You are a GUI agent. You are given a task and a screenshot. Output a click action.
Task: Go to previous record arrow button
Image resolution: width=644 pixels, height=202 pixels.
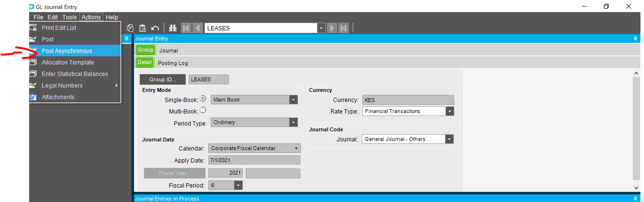(x=197, y=28)
